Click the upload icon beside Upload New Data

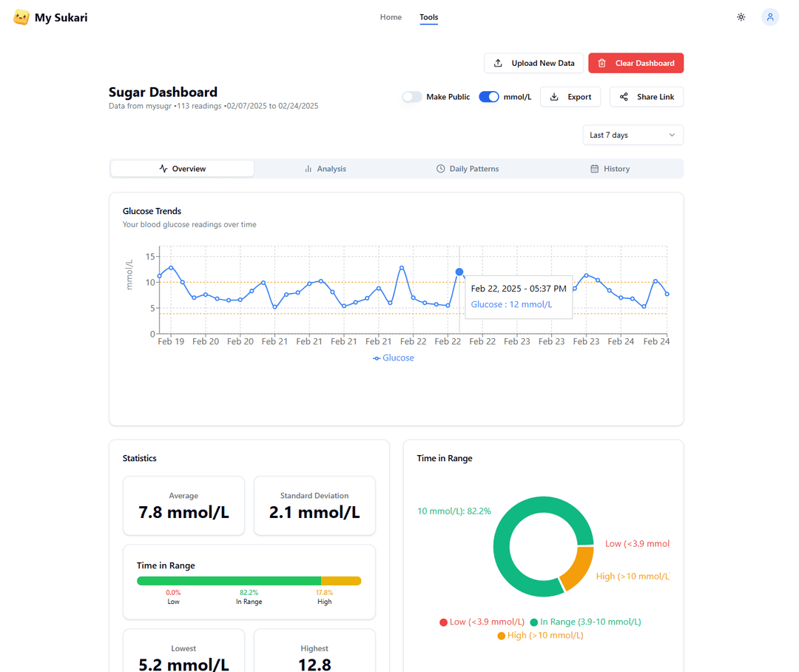(x=497, y=63)
